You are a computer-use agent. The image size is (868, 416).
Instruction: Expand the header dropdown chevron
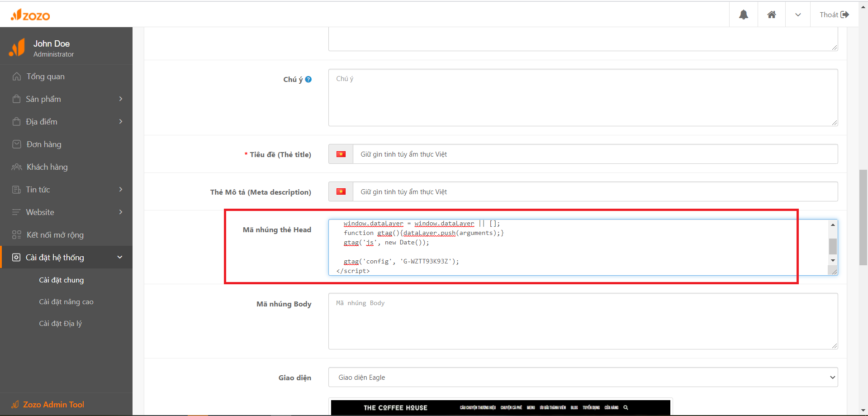[798, 15]
